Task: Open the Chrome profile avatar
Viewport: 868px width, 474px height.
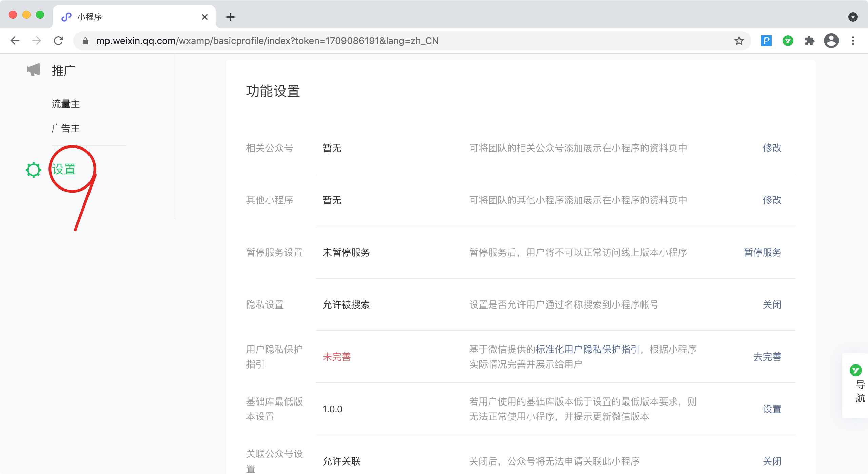Action: [x=831, y=41]
